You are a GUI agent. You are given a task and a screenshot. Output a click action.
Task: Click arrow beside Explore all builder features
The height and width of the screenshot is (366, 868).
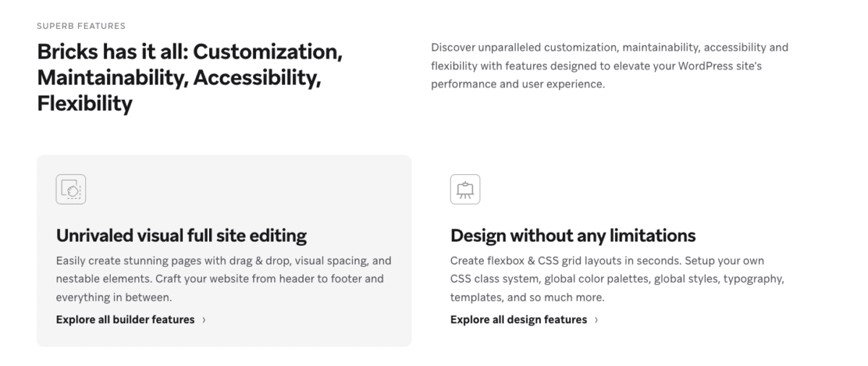click(x=204, y=320)
